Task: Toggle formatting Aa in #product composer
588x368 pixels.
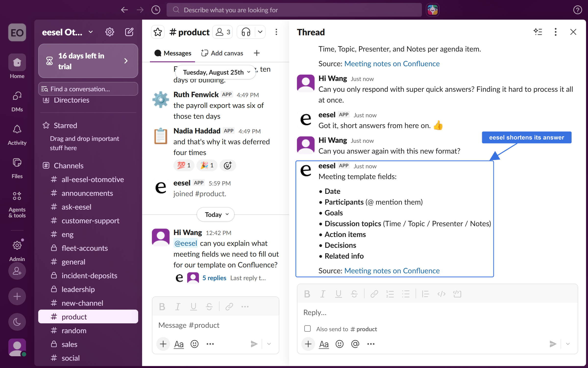Action: [x=179, y=344]
